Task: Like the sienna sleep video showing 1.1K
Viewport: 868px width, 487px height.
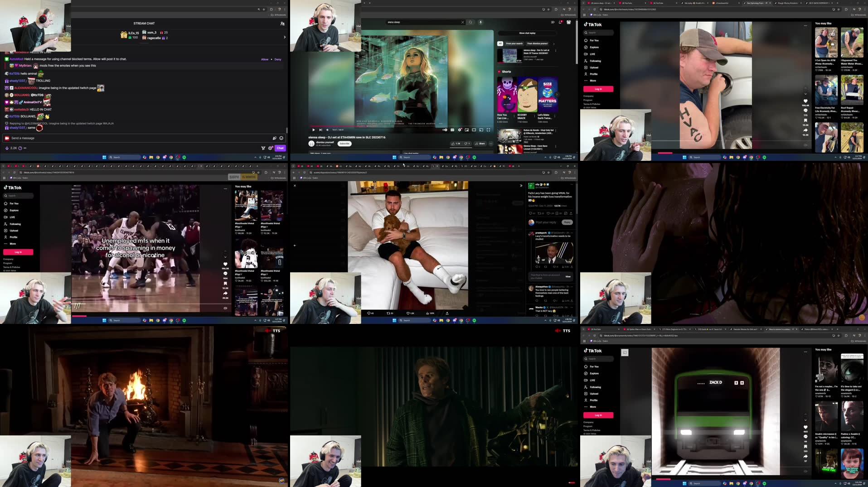Action: click(456, 144)
